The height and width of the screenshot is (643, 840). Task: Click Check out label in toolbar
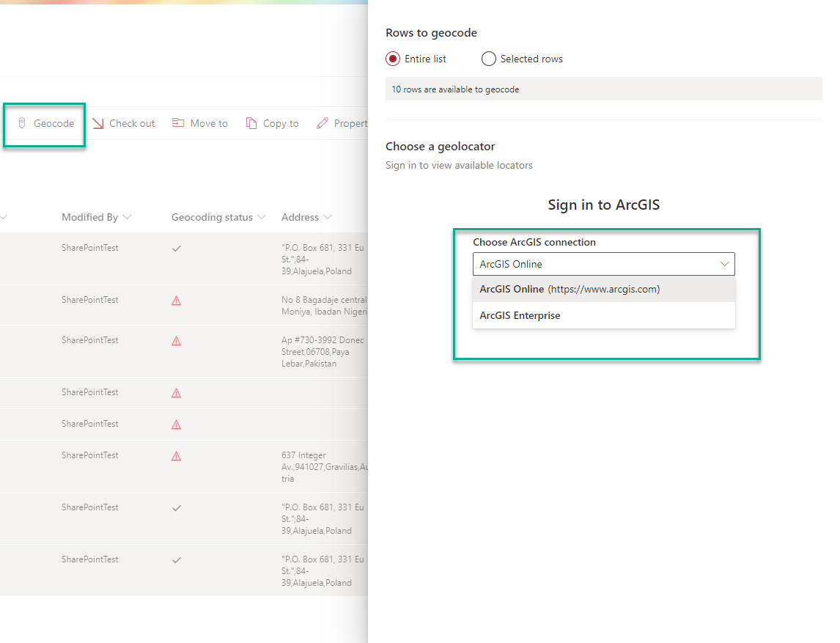132,123
